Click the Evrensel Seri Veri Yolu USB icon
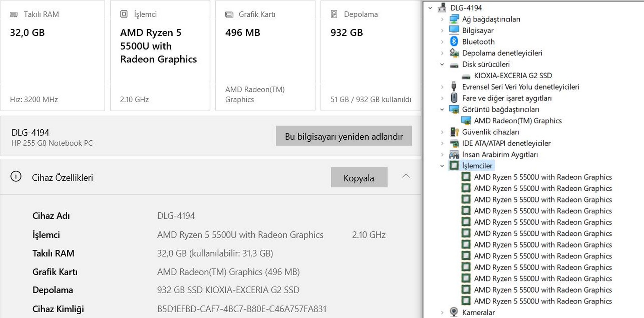644x318 pixels. coord(454,87)
